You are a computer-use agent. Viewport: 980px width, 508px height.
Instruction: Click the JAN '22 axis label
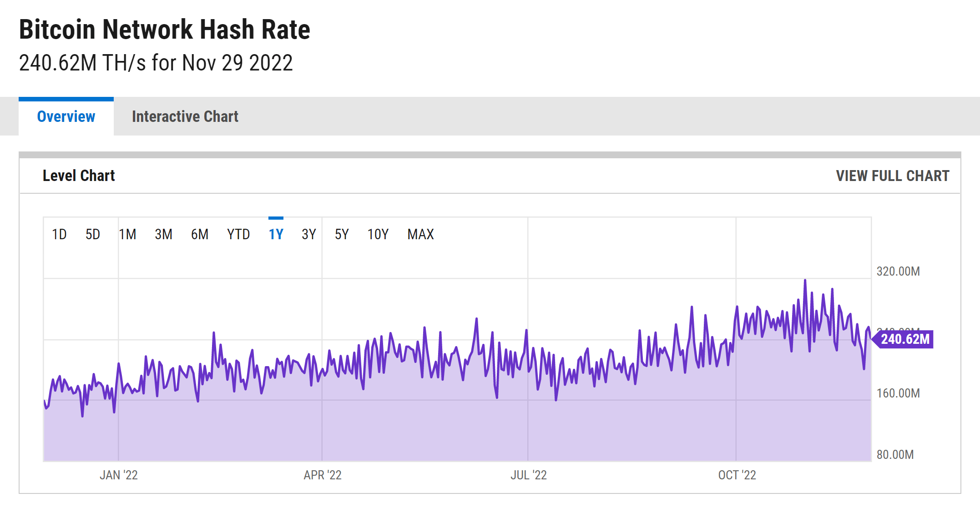[120, 475]
